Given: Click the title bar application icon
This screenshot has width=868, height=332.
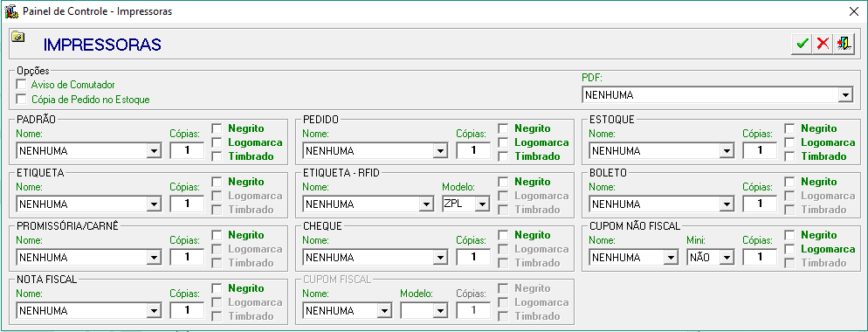Looking at the screenshot, I should pos(11,11).
